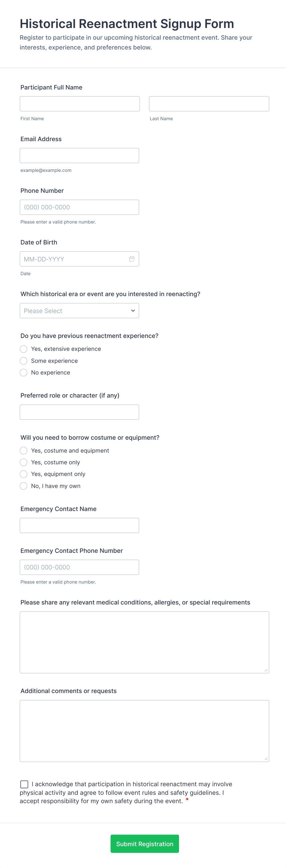Select 'Yes, extensive experience' radio option
This screenshot has height=868, width=286.
(24, 349)
